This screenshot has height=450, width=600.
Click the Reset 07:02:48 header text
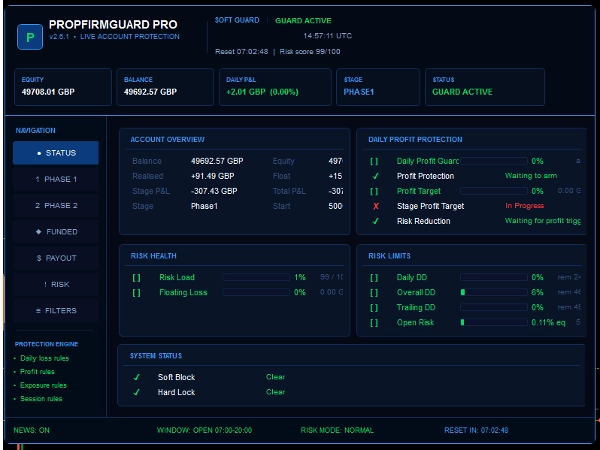(x=241, y=52)
